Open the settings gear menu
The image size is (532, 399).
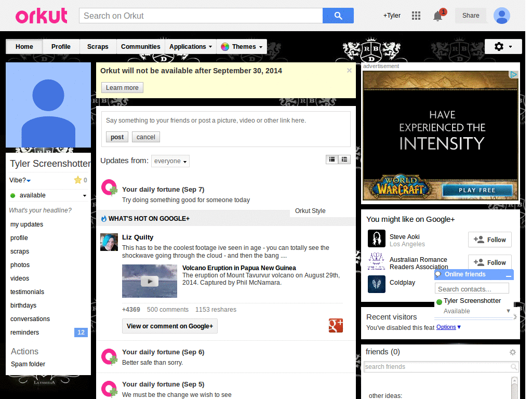(503, 46)
